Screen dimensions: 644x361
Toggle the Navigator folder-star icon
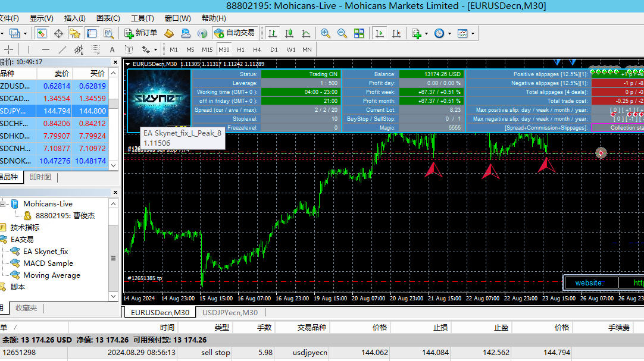75,33
